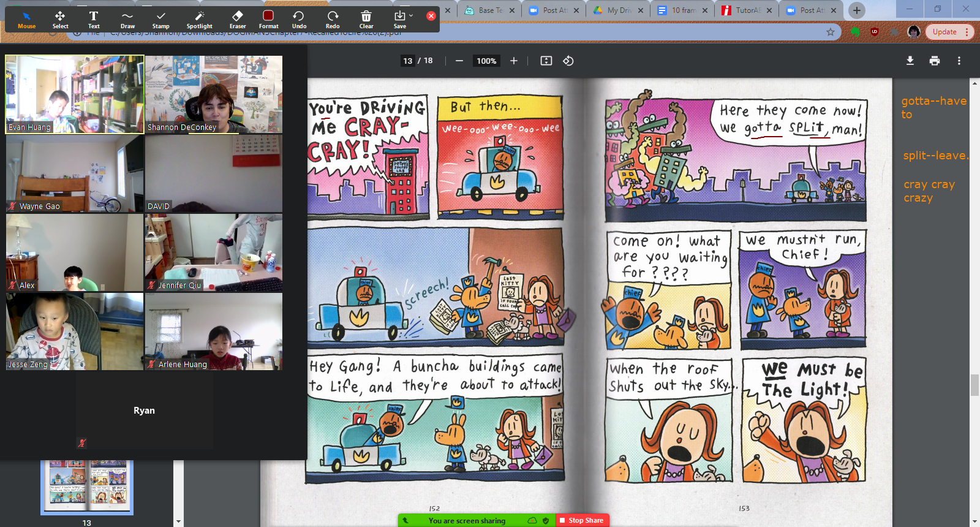The image size is (980, 527).
Task: Print the PDF document
Action: click(x=935, y=61)
